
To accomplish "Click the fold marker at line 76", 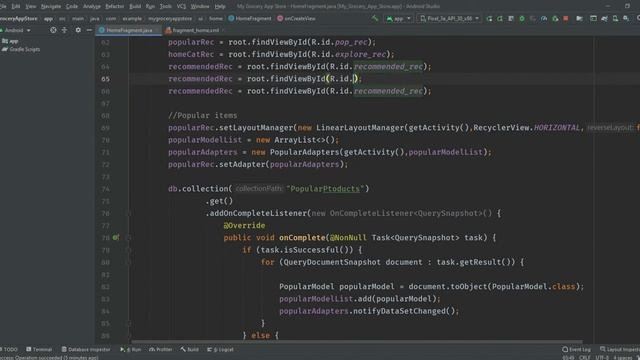I will 128,213.
